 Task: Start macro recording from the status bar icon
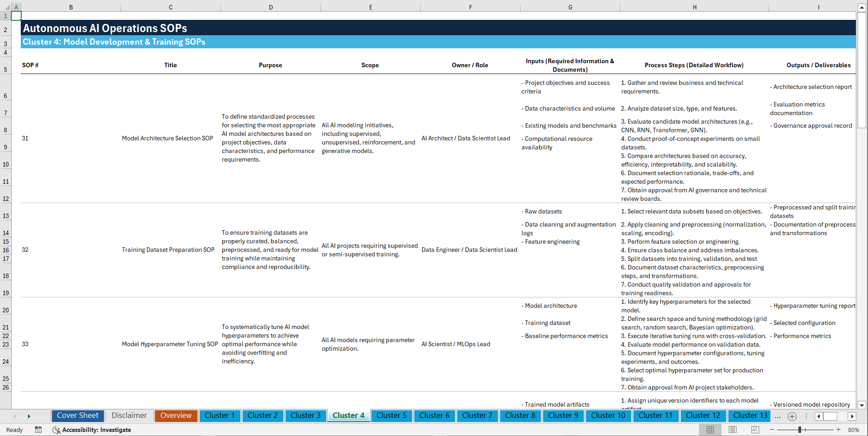click(38, 430)
